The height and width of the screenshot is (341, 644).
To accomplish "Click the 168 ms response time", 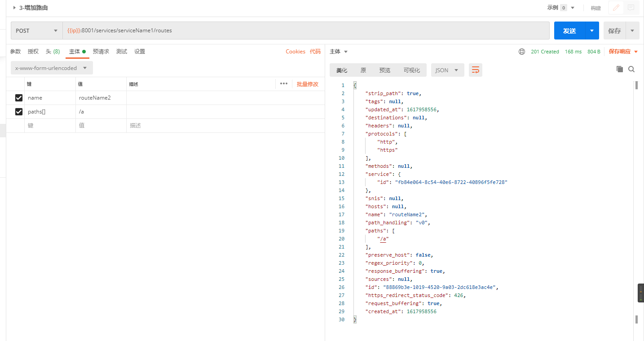I will (x=573, y=52).
